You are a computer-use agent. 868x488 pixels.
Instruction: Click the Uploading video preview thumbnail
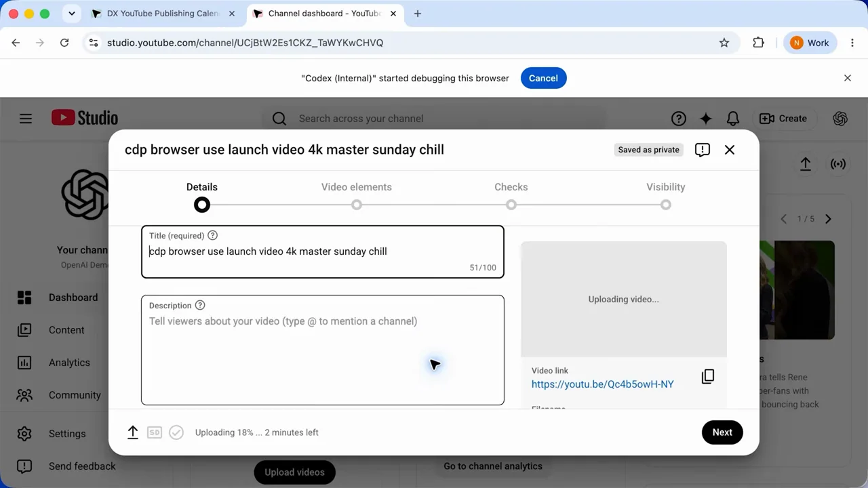pyautogui.click(x=624, y=299)
